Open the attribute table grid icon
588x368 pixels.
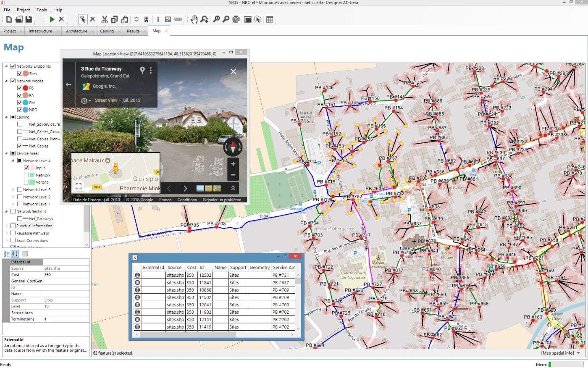(x=270, y=19)
